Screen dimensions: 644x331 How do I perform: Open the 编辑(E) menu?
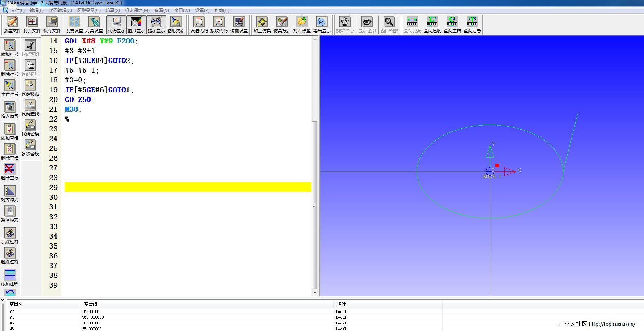37,10
